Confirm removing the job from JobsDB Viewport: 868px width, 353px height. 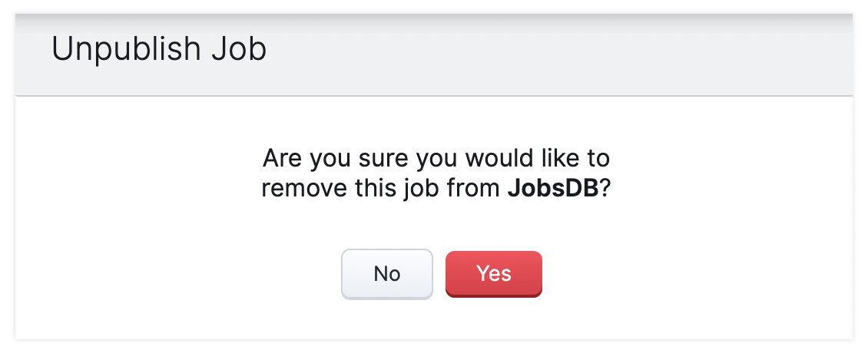(493, 273)
